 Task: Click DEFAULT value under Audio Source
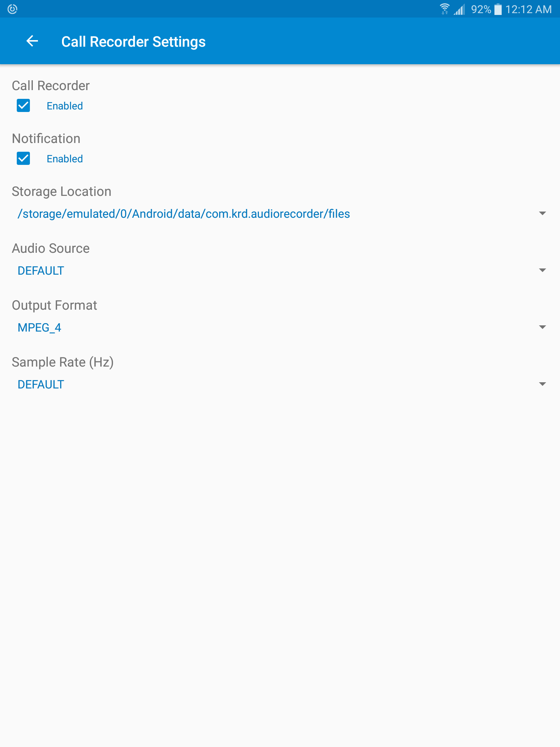tap(41, 271)
